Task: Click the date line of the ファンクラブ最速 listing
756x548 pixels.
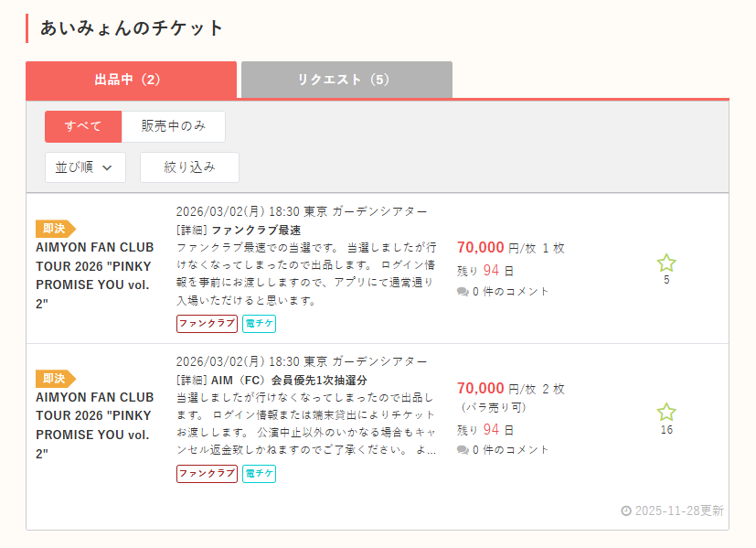Action: coord(302,211)
